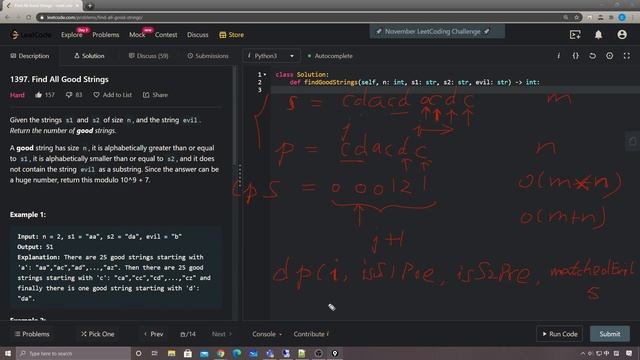
Task: Open Task View on taskbar
Action: [x=155, y=353]
